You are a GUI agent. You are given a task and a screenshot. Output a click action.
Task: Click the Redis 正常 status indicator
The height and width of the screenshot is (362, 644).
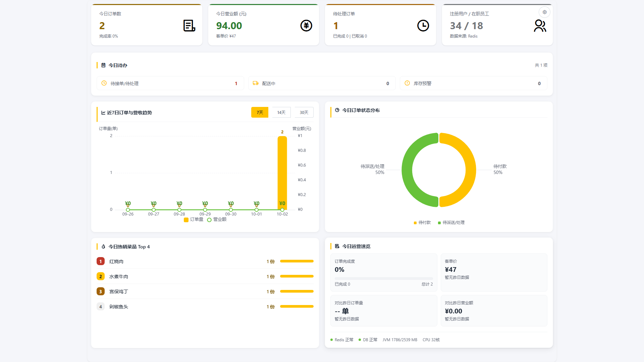pos(342,340)
